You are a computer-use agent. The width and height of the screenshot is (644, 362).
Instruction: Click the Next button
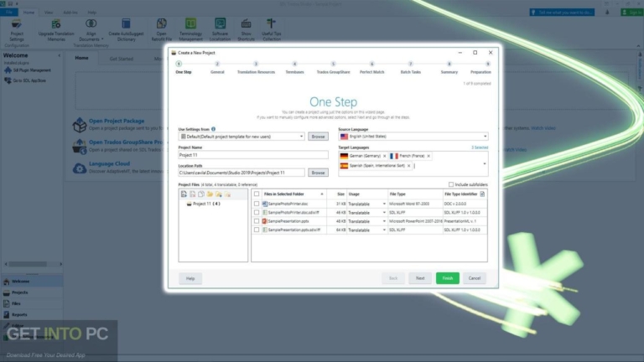tap(420, 278)
